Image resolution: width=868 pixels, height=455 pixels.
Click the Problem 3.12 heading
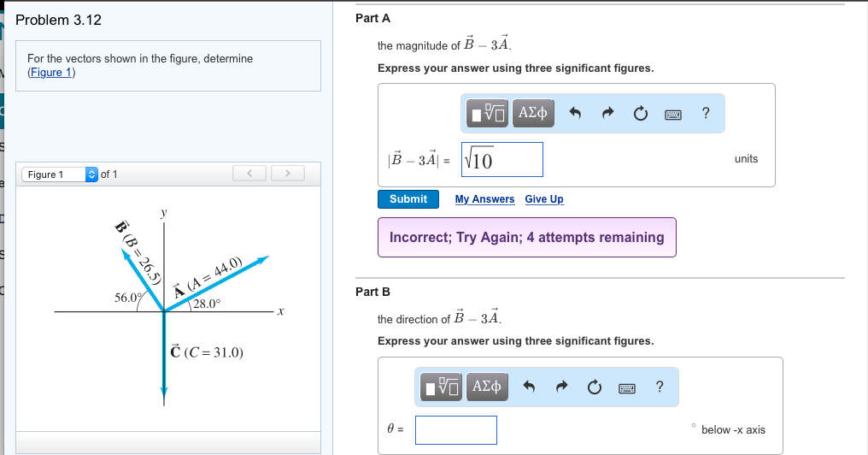point(59,20)
